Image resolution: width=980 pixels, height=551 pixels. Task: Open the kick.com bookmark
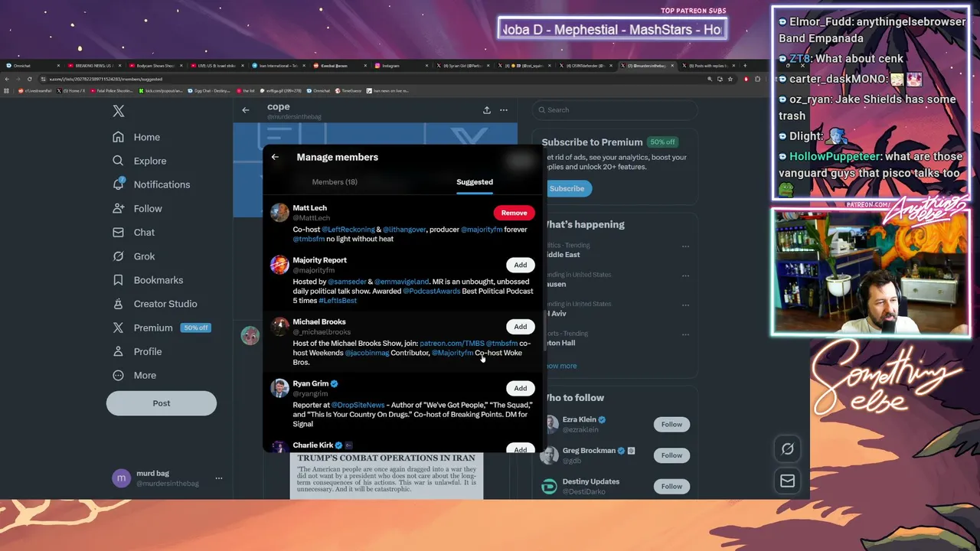point(160,90)
